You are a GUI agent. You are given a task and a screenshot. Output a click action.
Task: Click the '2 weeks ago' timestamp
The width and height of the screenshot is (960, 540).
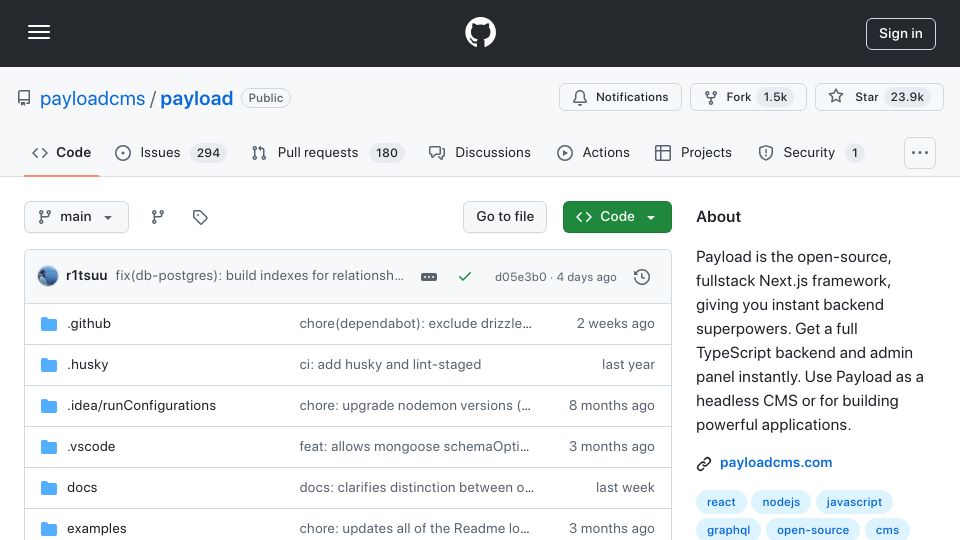pyautogui.click(x=615, y=323)
